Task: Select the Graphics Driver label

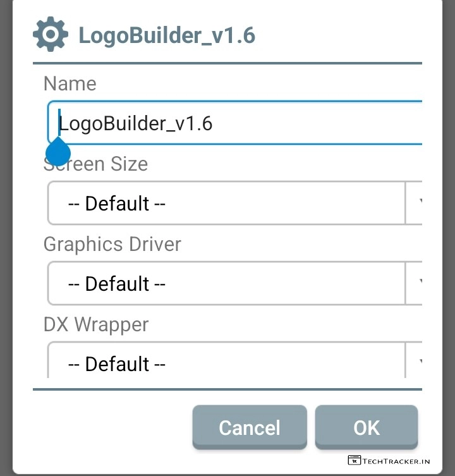Action: [x=112, y=245]
